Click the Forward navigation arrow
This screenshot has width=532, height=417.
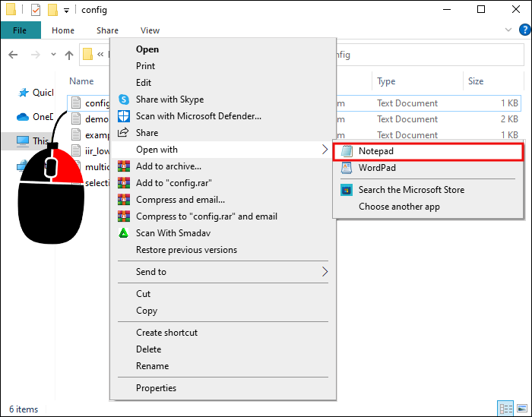tap(35, 55)
